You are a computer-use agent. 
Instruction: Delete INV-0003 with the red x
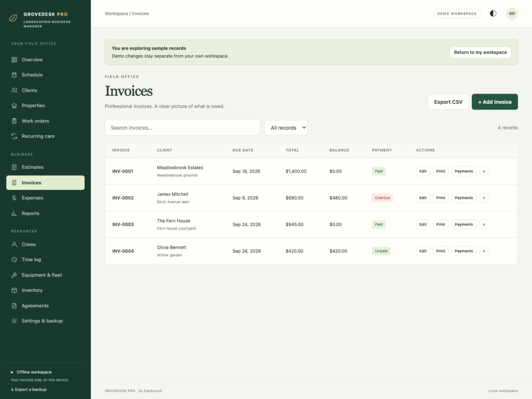click(x=484, y=224)
